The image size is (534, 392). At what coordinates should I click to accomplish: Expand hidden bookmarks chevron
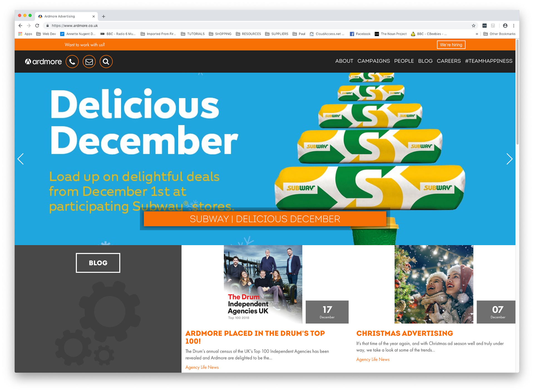tap(477, 34)
